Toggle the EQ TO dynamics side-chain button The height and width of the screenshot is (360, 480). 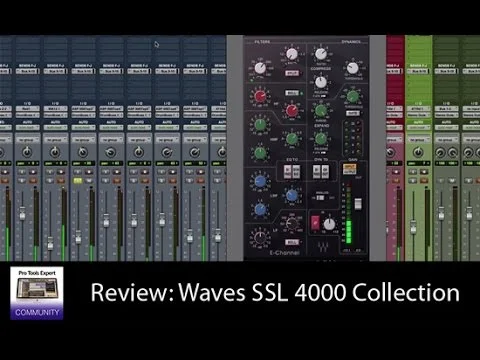tap(296, 172)
